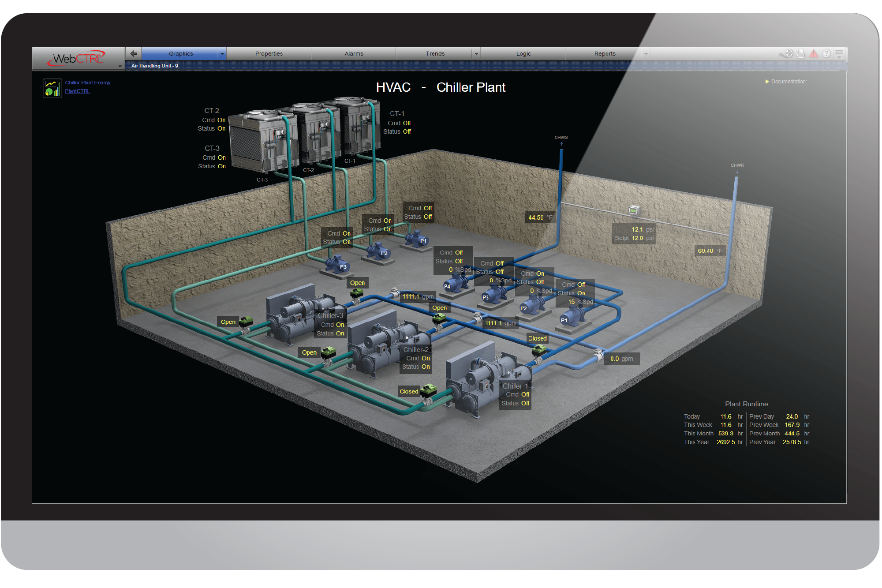The image size is (882, 588).
Task: Click the CT-1 Cmd Off value
Action: (407, 123)
